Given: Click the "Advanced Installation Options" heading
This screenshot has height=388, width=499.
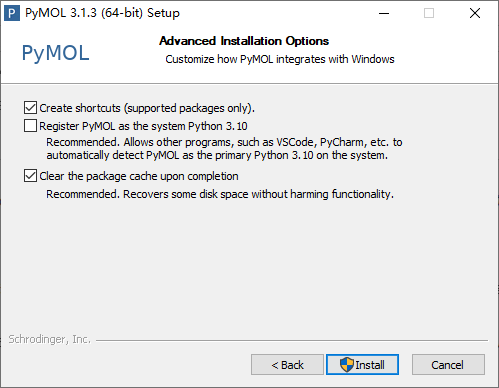Looking at the screenshot, I should (x=244, y=41).
